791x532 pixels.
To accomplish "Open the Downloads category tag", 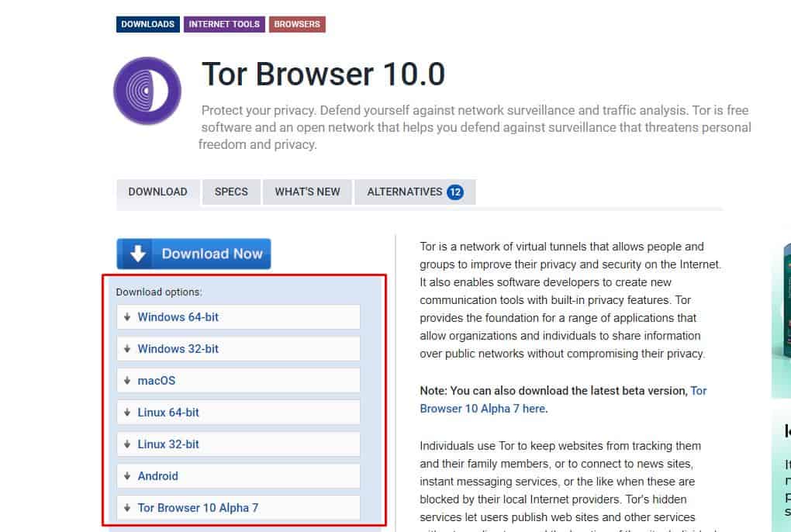I will click(x=147, y=24).
